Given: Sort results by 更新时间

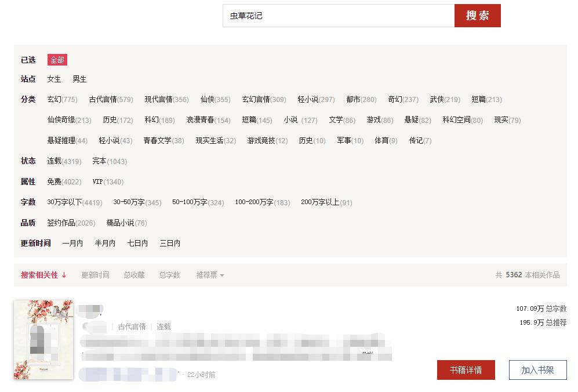Looking at the screenshot, I should pyautogui.click(x=94, y=275).
